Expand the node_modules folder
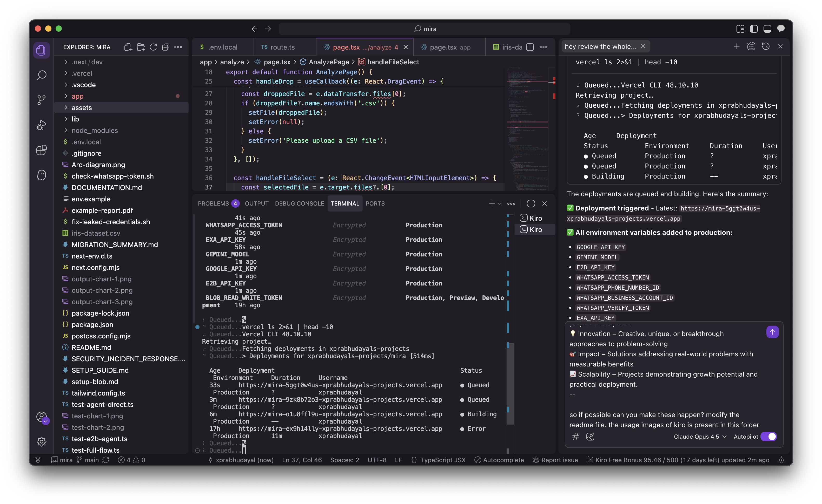Viewport: 822px width, 504px height. tap(94, 130)
